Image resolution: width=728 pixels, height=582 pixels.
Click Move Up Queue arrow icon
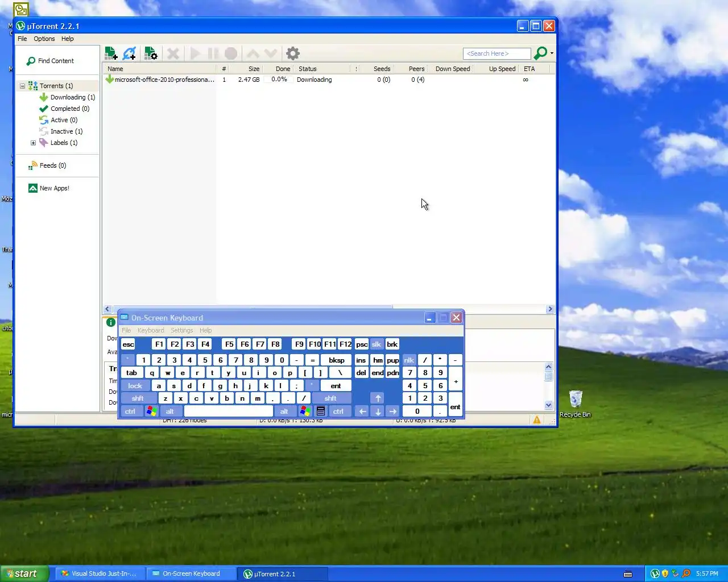(253, 53)
